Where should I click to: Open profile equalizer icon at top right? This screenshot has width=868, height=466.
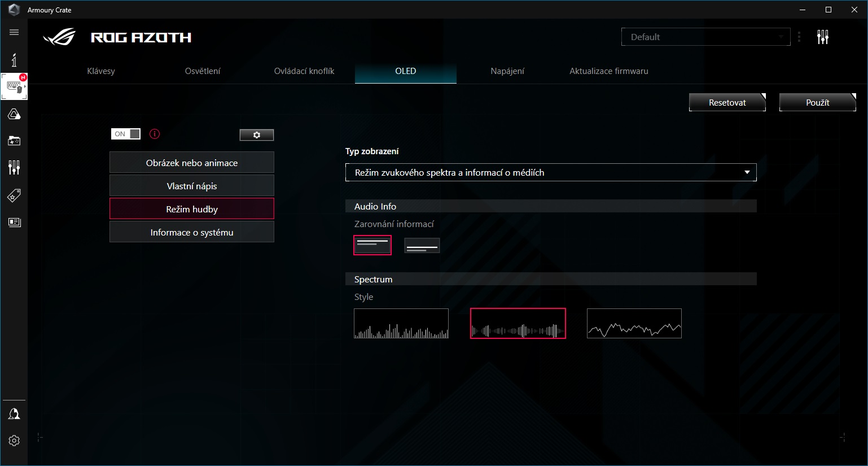823,37
